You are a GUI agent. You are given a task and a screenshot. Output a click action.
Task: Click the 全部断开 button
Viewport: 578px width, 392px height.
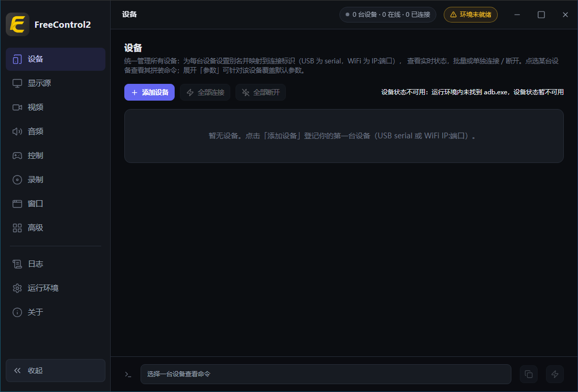pyautogui.click(x=261, y=92)
